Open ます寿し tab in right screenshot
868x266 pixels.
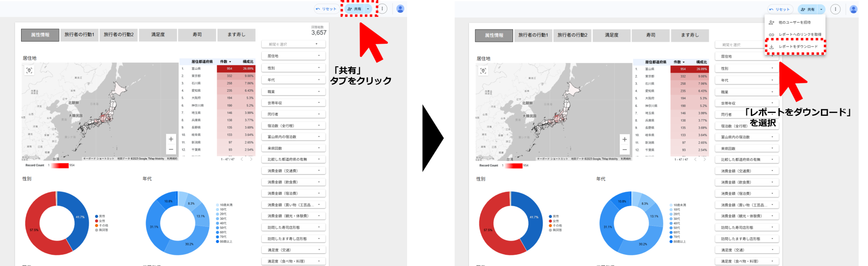pyautogui.click(x=690, y=35)
